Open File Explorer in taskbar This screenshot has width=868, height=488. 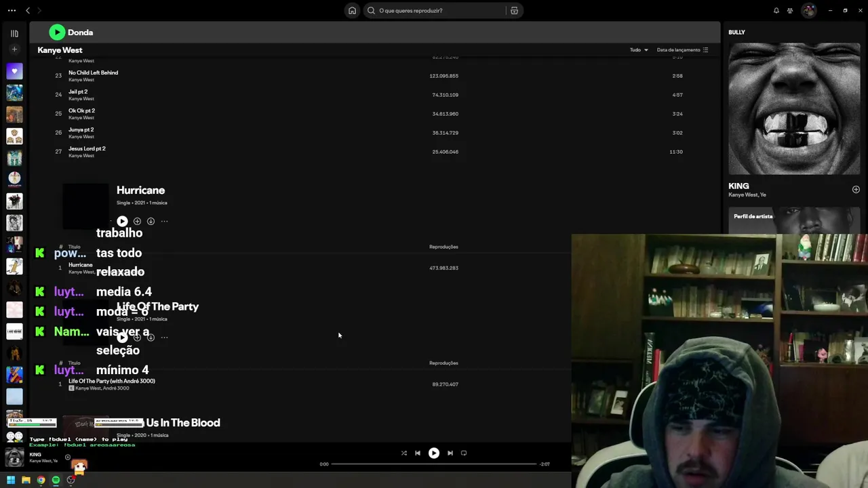(26, 480)
